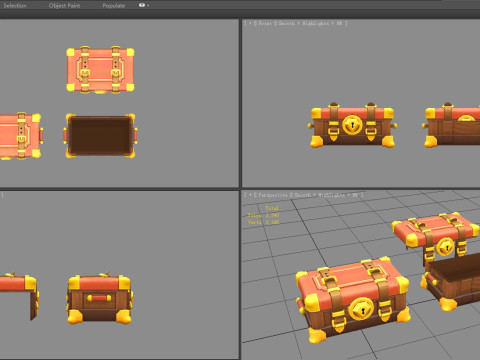Open the Selection ribbon tab
480x360 pixels.
pyautogui.click(x=15, y=6)
